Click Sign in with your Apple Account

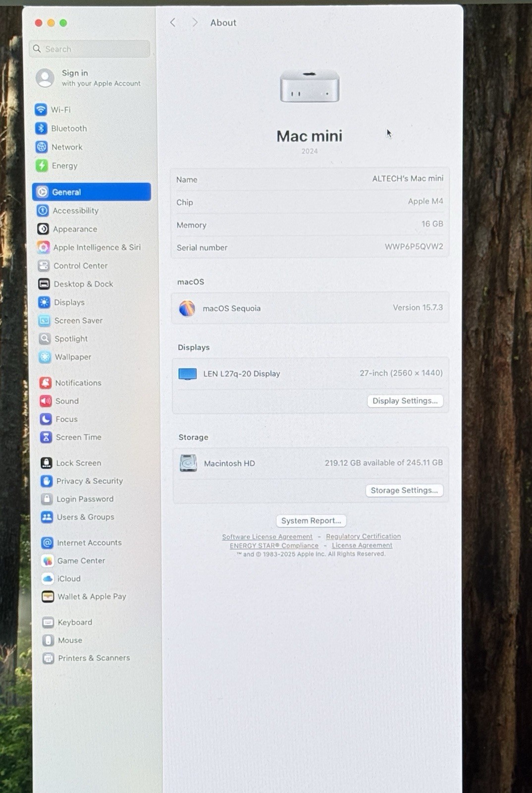click(89, 78)
